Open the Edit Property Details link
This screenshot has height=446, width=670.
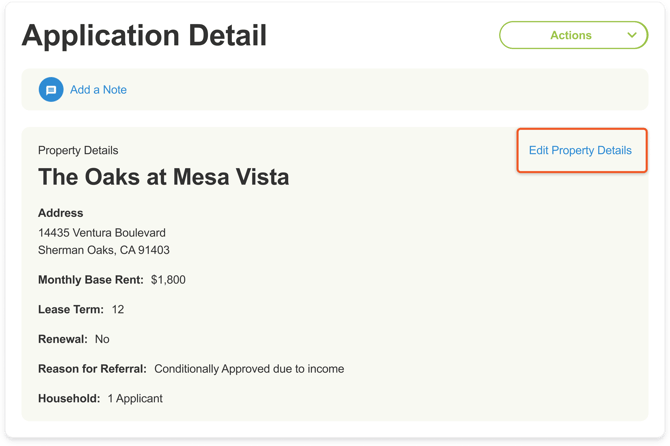pos(580,150)
